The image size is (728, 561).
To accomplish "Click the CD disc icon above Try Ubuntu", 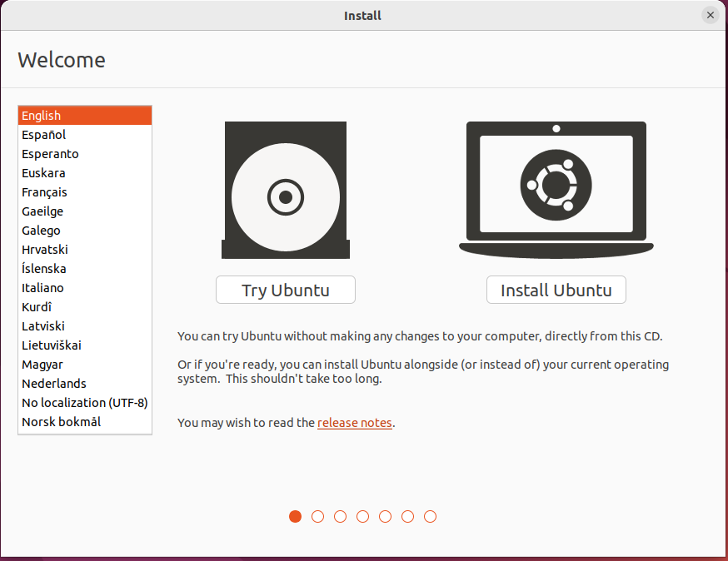I will click(x=286, y=190).
